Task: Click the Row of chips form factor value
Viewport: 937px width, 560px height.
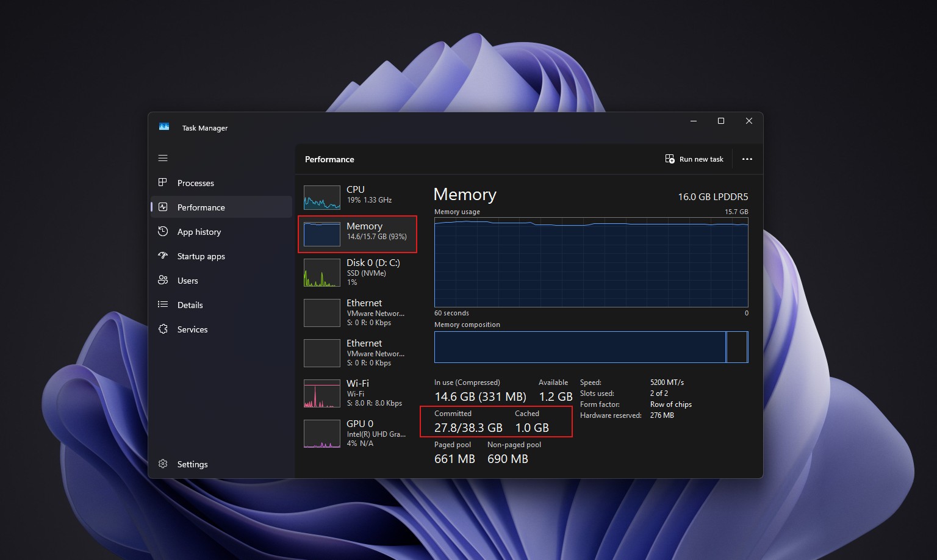Action: [671, 404]
